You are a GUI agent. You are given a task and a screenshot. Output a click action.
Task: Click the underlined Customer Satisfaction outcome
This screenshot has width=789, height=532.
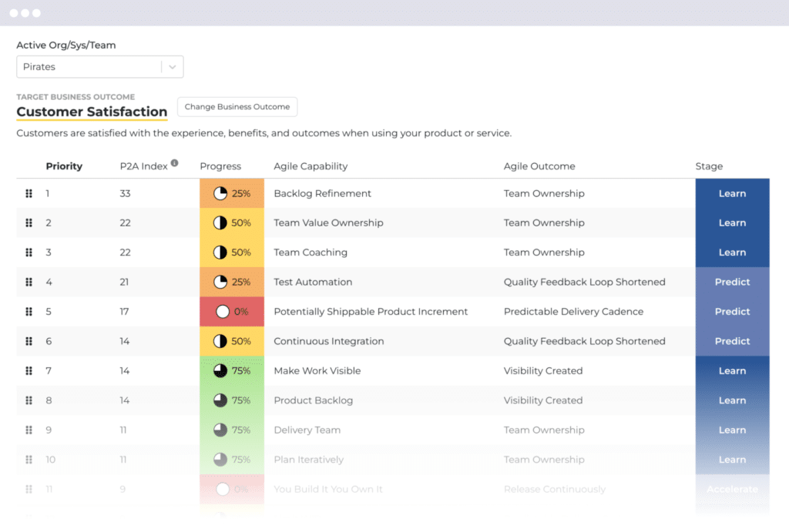[91, 112]
